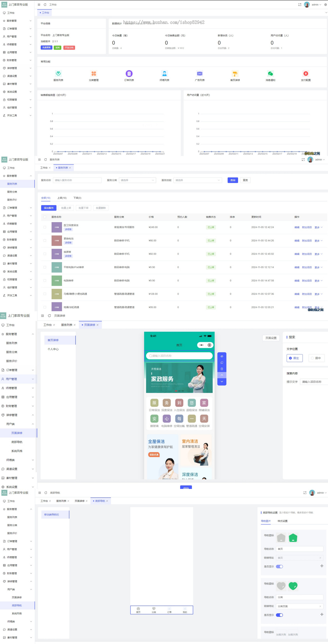
Task: Move component down with blue toolbar bottom arrow
Action: (222, 382)
